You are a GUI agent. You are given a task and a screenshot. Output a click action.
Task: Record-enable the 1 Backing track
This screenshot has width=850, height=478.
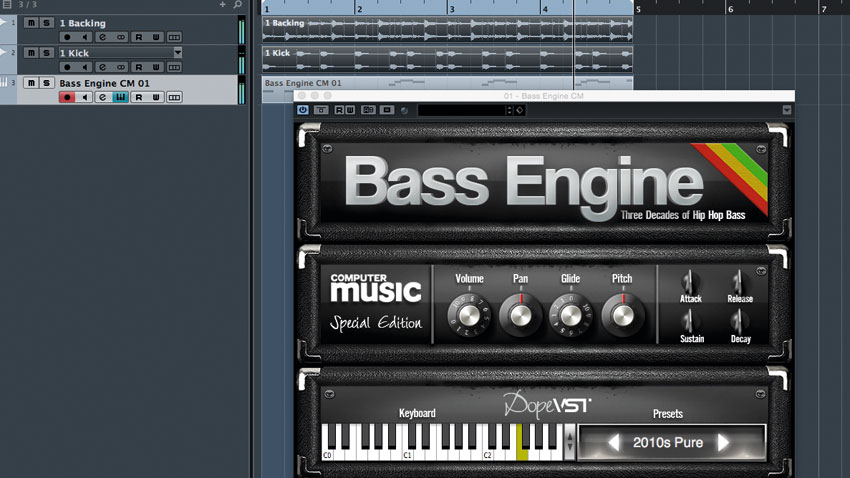[x=67, y=37]
